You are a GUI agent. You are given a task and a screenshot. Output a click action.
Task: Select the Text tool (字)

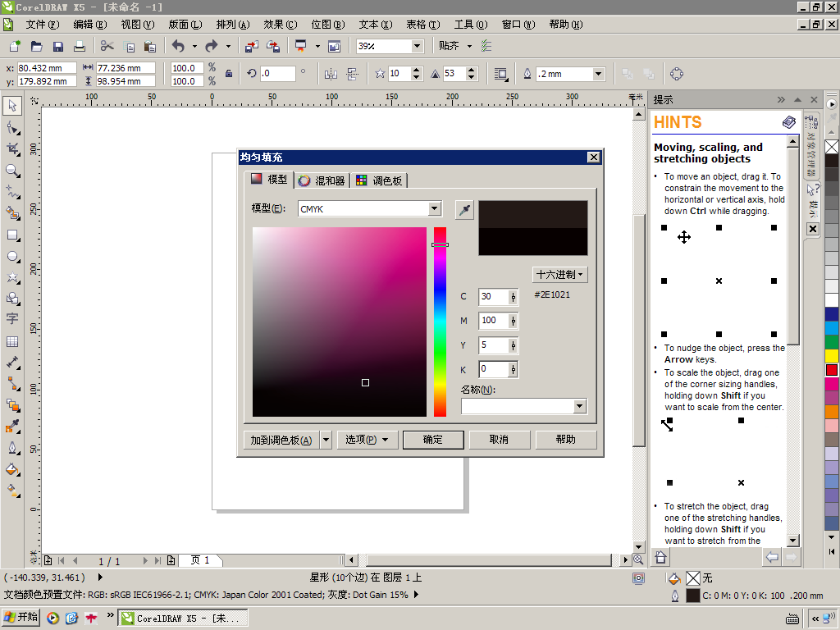point(12,318)
